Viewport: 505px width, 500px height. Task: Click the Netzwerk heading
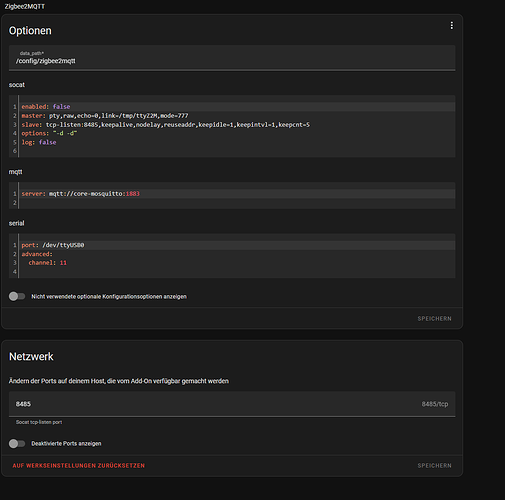tap(31, 357)
